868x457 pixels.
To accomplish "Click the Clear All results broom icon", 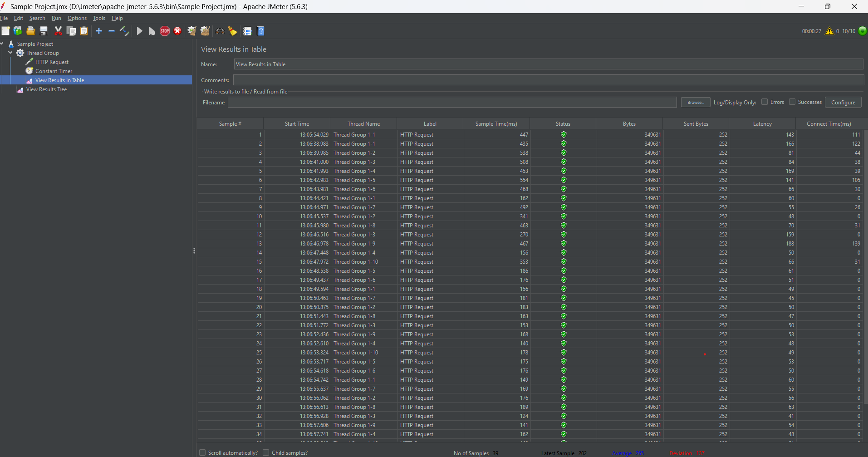I will [x=205, y=31].
